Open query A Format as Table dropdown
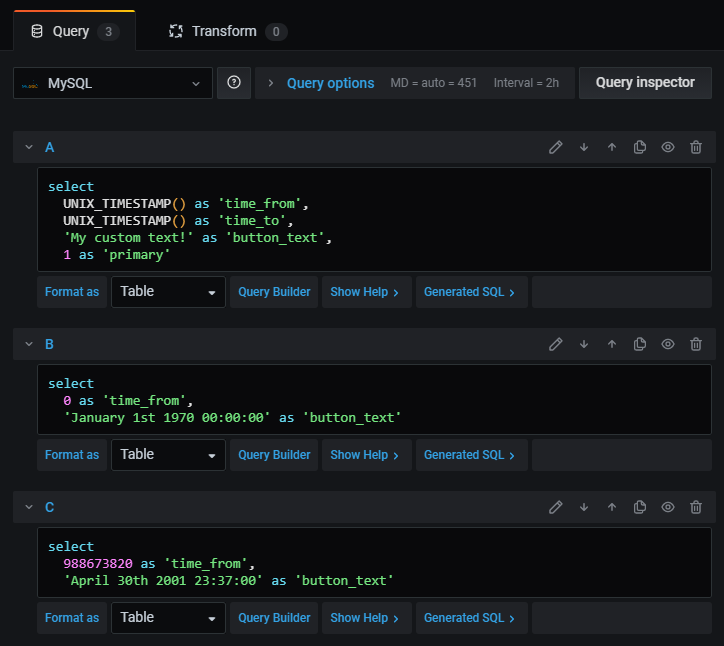 coord(168,292)
